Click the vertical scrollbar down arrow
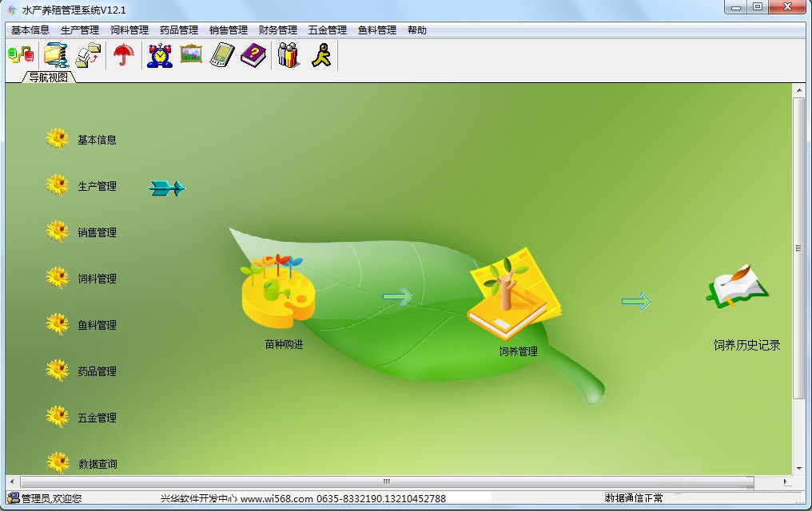 [x=798, y=468]
